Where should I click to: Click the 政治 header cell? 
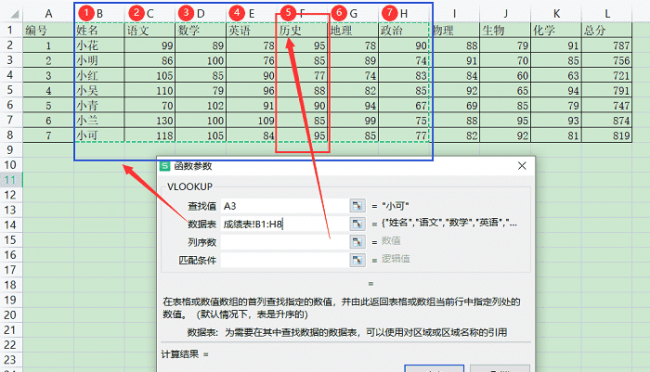point(404,30)
